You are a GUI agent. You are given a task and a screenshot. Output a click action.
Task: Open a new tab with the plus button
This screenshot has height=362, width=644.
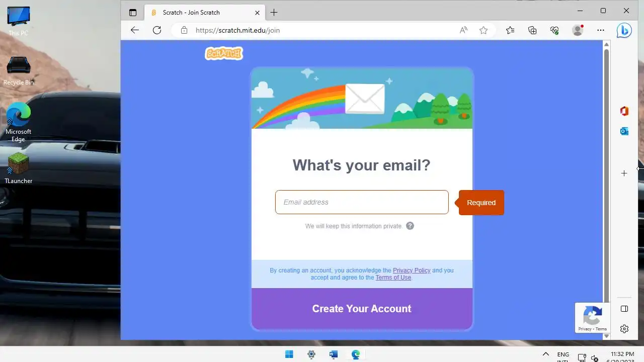[274, 13]
